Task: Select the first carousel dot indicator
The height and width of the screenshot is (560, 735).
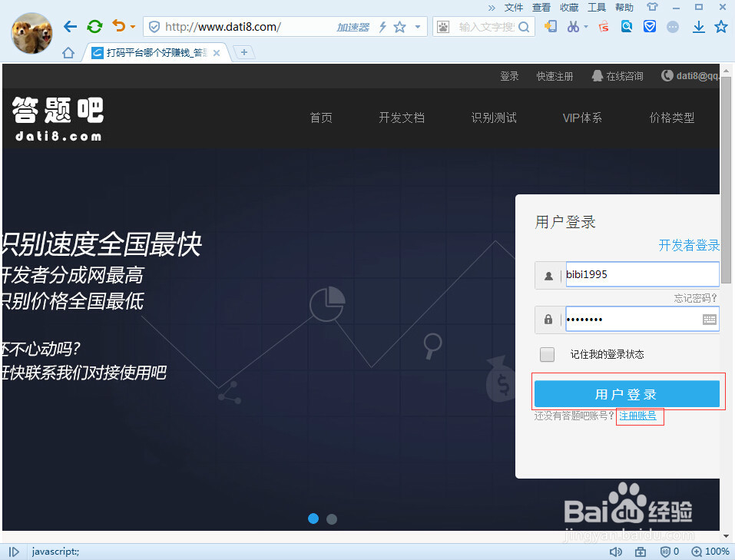Action: coord(313,519)
